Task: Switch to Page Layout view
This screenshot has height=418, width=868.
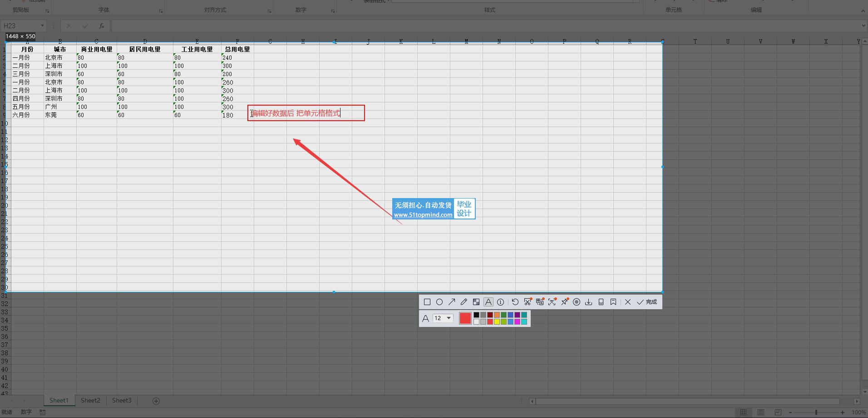Action: [x=760, y=413]
